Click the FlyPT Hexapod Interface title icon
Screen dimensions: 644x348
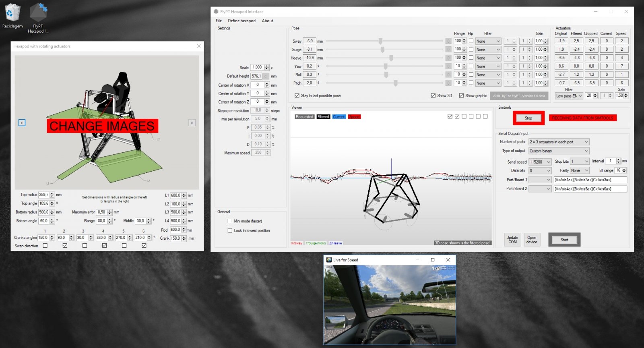coord(216,12)
